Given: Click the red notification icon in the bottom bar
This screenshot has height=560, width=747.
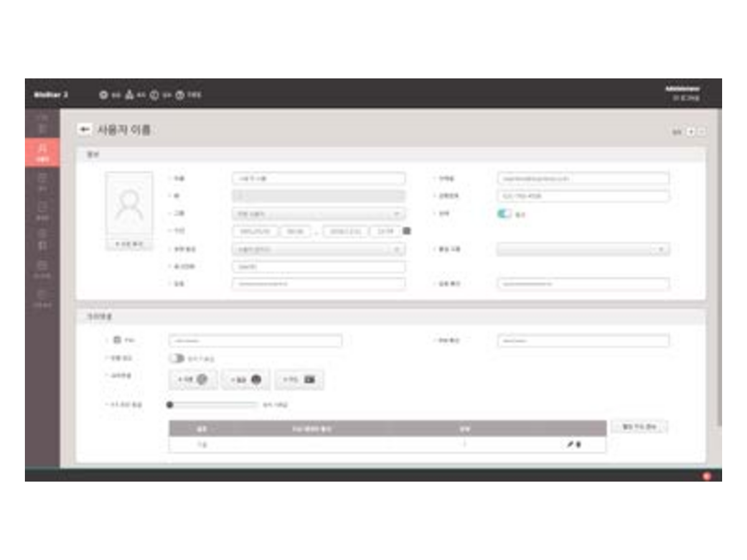Looking at the screenshot, I should (707, 476).
